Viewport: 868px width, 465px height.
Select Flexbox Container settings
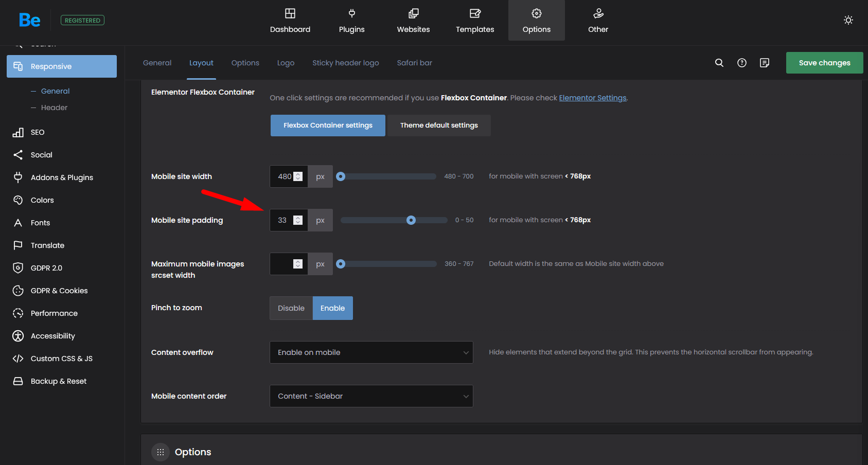coord(328,126)
